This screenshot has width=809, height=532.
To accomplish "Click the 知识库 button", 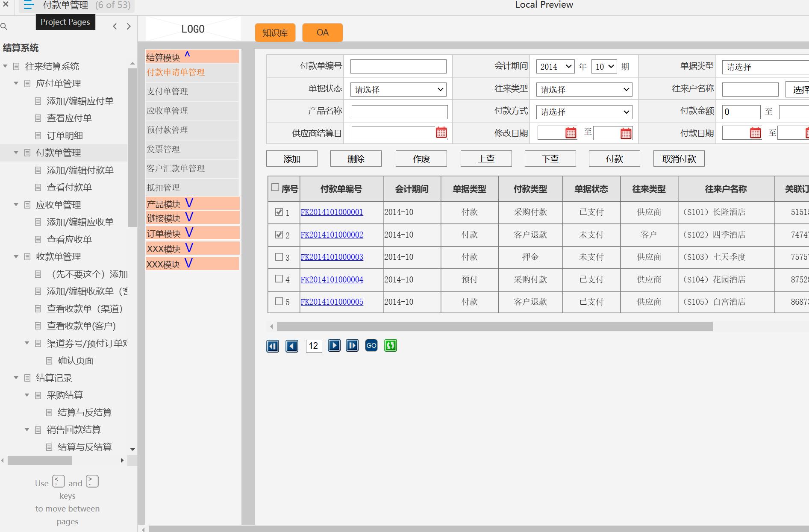I will (x=275, y=32).
